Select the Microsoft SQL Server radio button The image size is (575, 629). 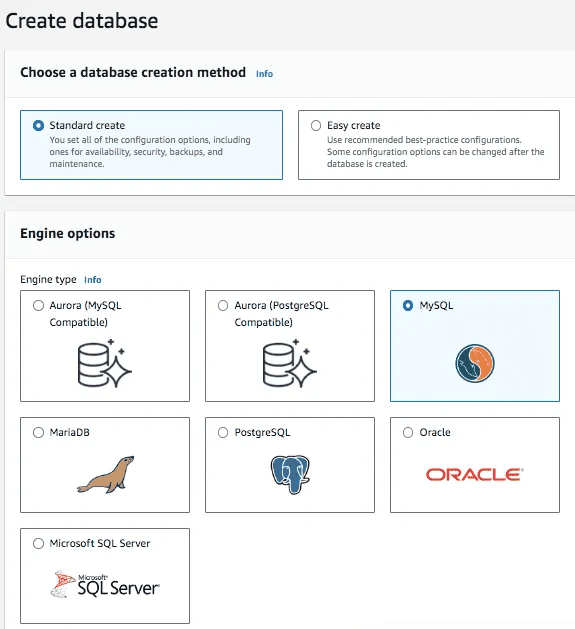point(38,544)
